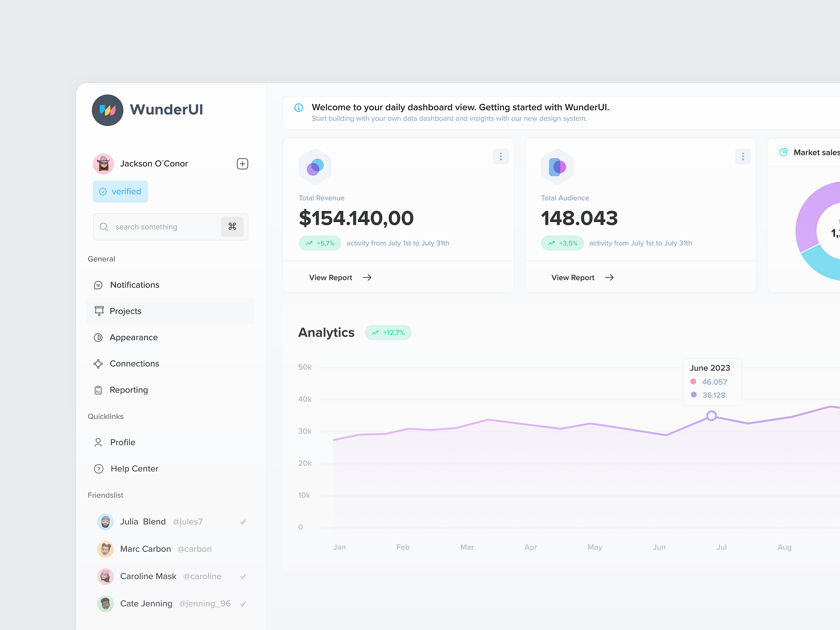Open the Total Revenue card options menu

point(500,156)
